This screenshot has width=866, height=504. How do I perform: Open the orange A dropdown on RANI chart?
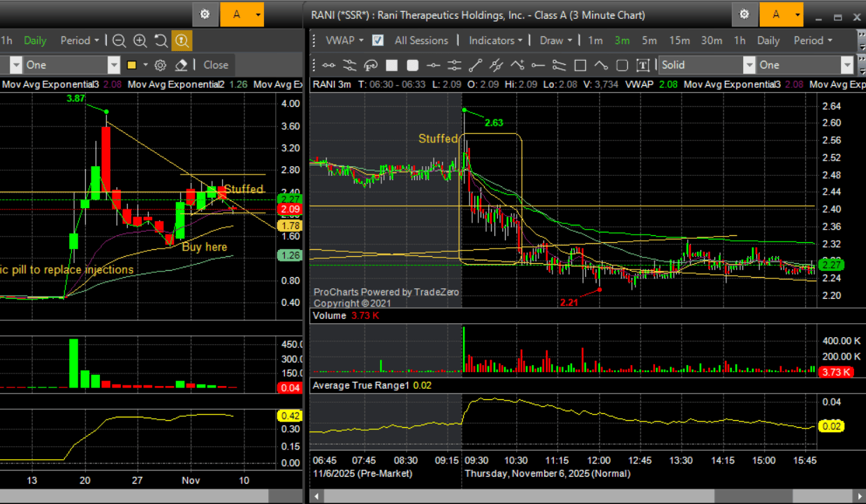click(x=781, y=14)
